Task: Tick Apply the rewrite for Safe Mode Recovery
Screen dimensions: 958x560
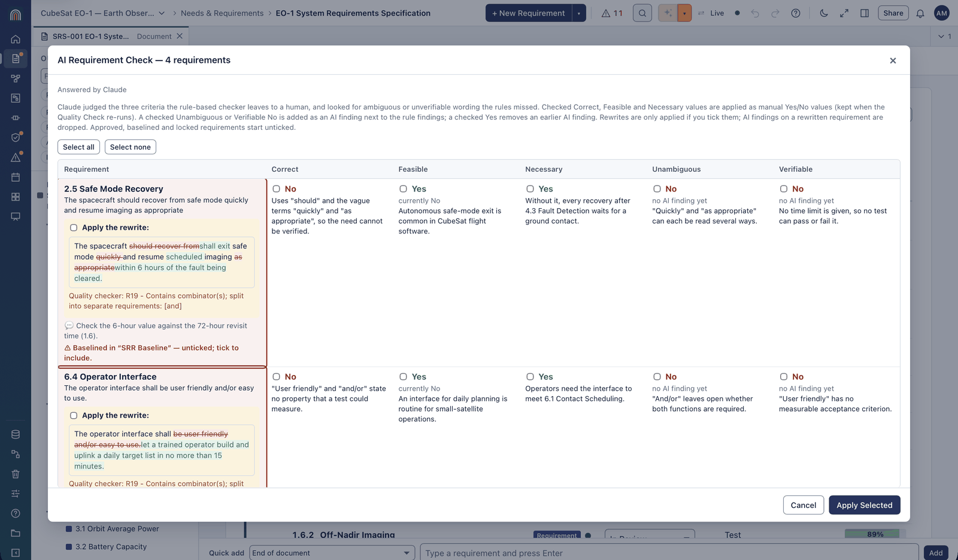Action: 74,227
